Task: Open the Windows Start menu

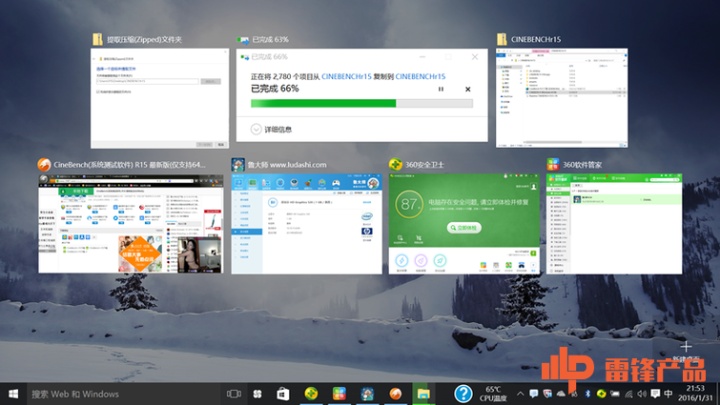Action: (13, 394)
